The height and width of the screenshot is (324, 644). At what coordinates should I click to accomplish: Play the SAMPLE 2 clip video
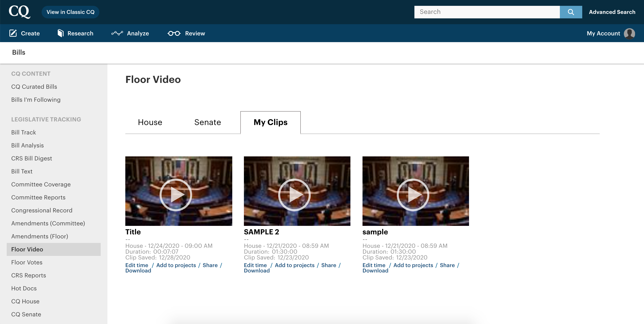(x=294, y=195)
